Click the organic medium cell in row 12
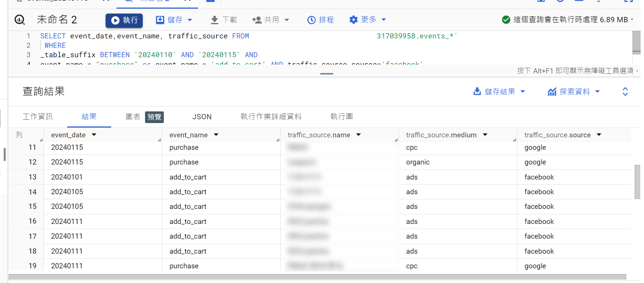The width and height of the screenshot is (644, 283). (418, 162)
